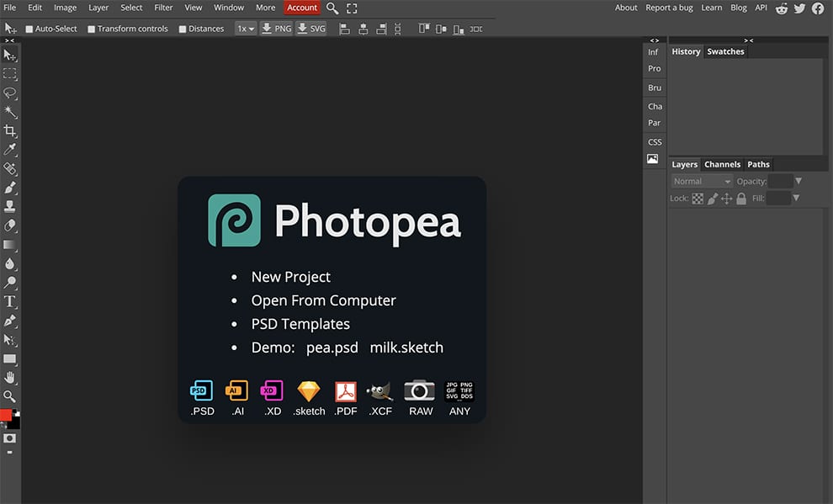Select the Pen tool
This screenshot has width=833, height=504.
[x=9, y=321]
